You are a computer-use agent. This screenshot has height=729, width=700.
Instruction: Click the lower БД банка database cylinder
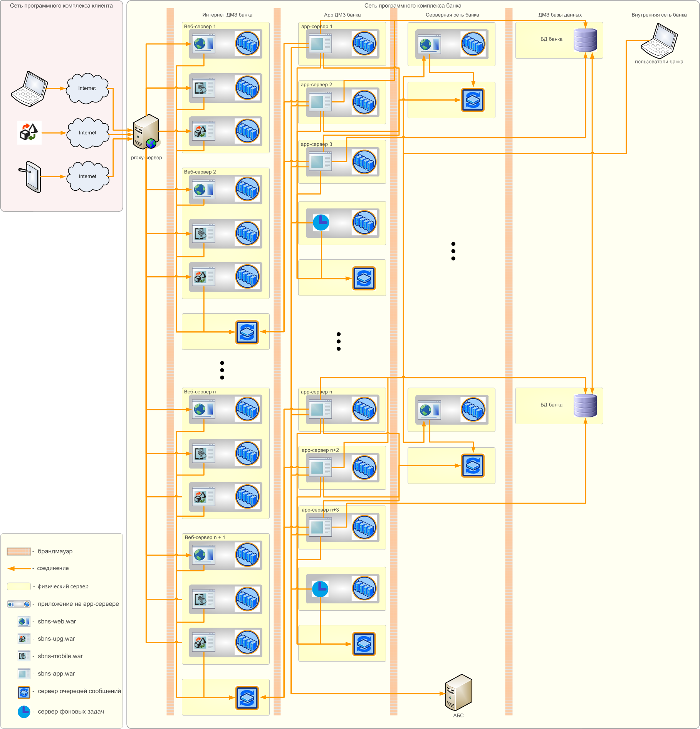pos(585,405)
